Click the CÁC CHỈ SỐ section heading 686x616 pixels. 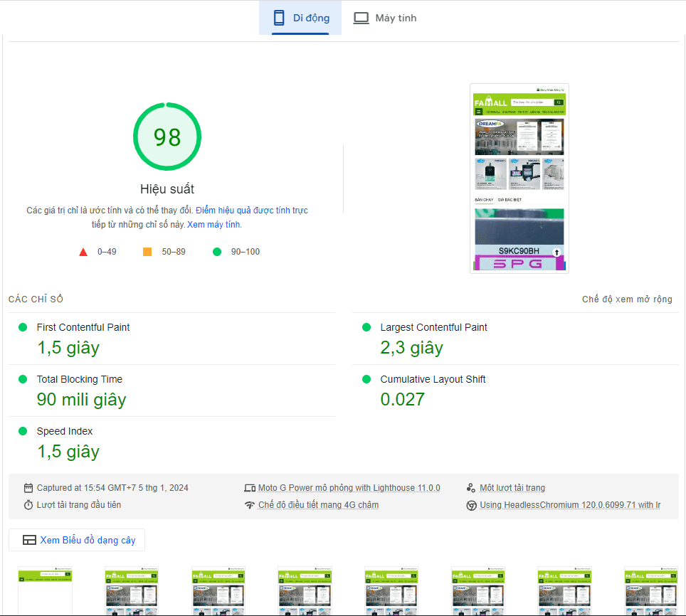[x=36, y=299]
